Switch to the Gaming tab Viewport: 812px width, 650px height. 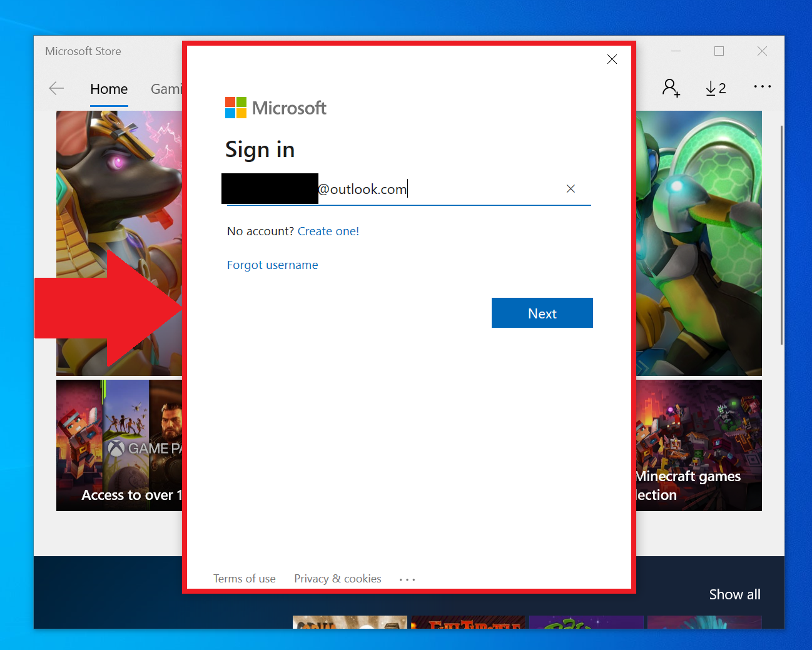click(x=166, y=89)
